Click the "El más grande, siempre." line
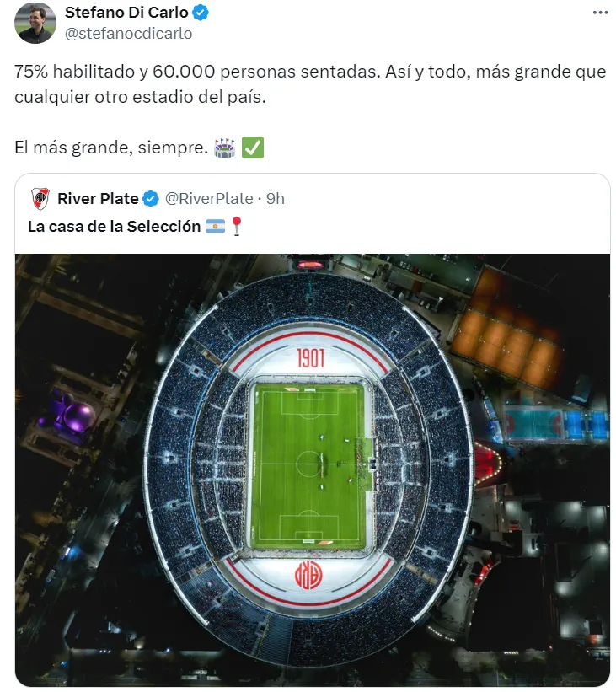The height and width of the screenshot is (692, 616). click(x=110, y=148)
